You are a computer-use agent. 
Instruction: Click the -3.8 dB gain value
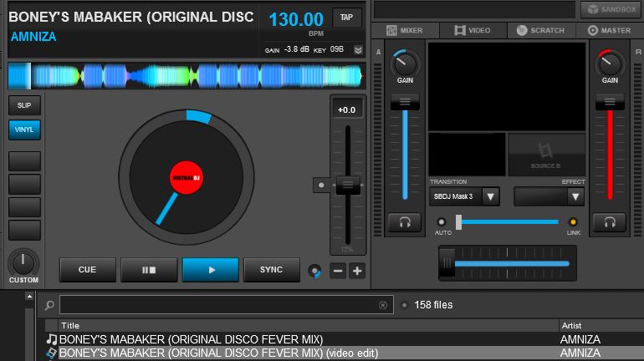coord(297,49)
